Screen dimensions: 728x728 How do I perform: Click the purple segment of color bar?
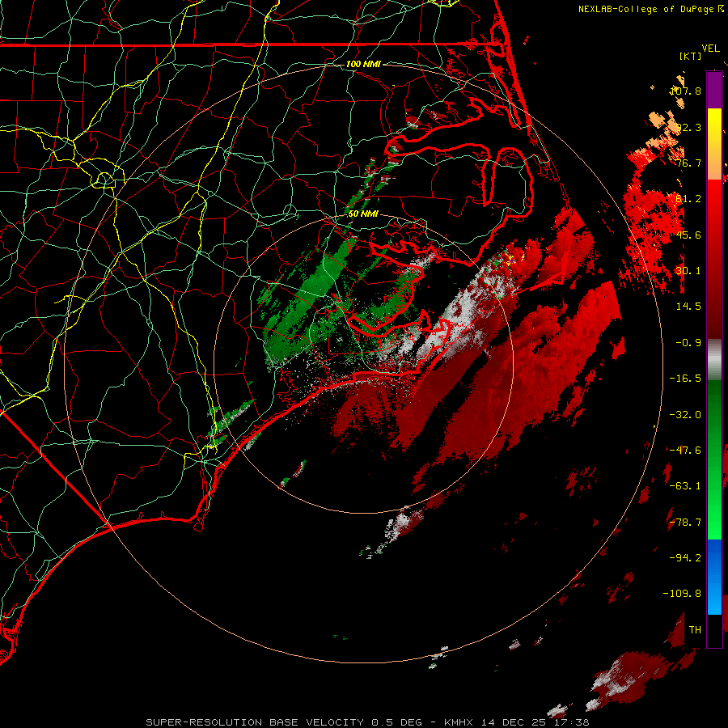[714, 91]
